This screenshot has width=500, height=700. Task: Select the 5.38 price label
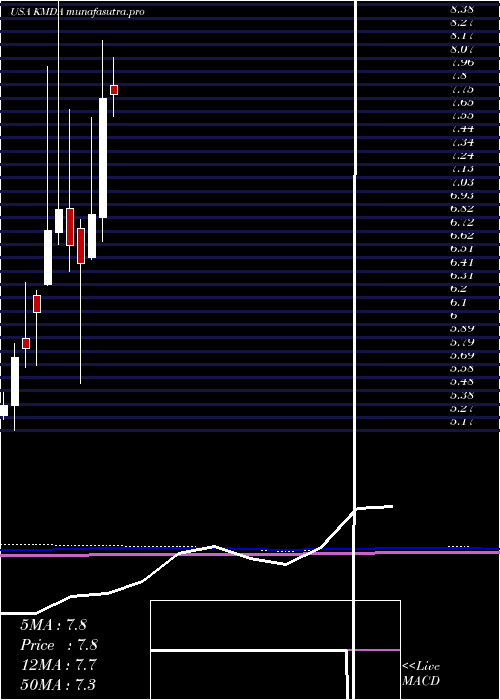[462, 395]
